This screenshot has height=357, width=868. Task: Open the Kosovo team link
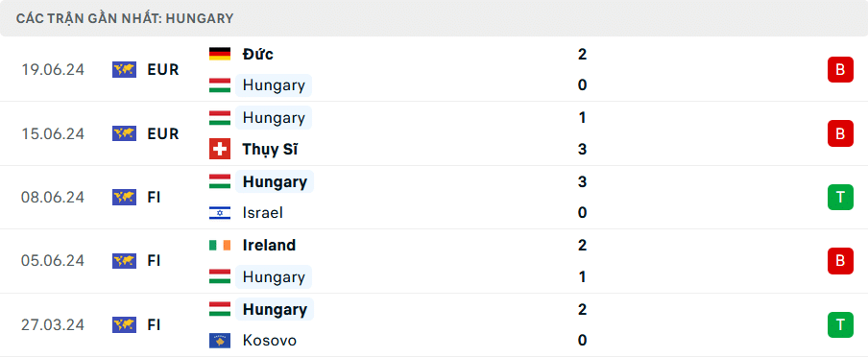(270, 341)
